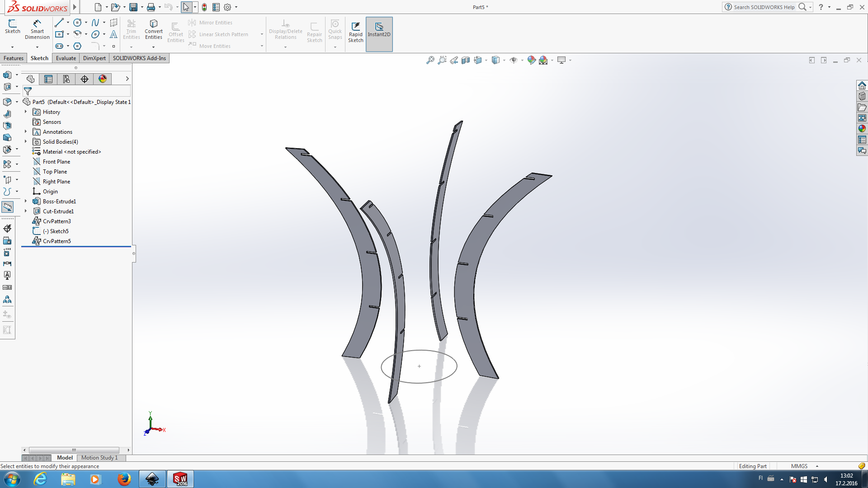Switch to the Features tab
Screen dimensions: 868x488
click(14, 58)
